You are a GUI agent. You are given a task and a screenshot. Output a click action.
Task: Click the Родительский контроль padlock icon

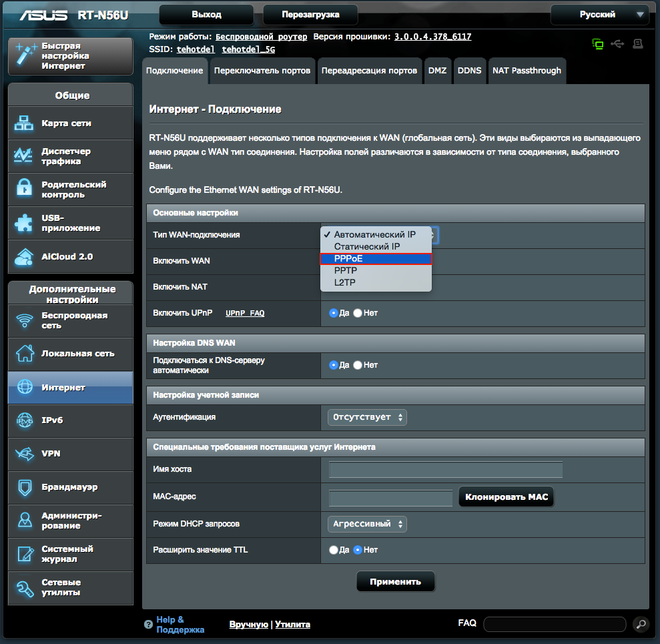coord(24,188)
